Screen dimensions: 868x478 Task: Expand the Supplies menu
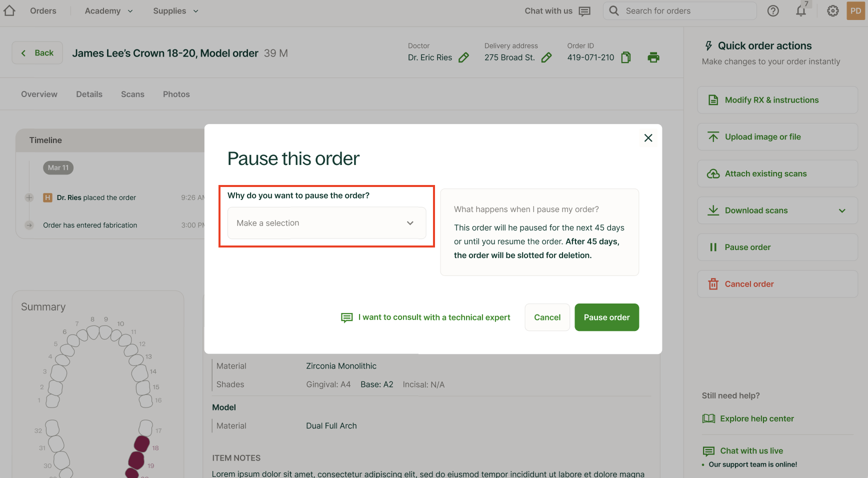point(175,11)
